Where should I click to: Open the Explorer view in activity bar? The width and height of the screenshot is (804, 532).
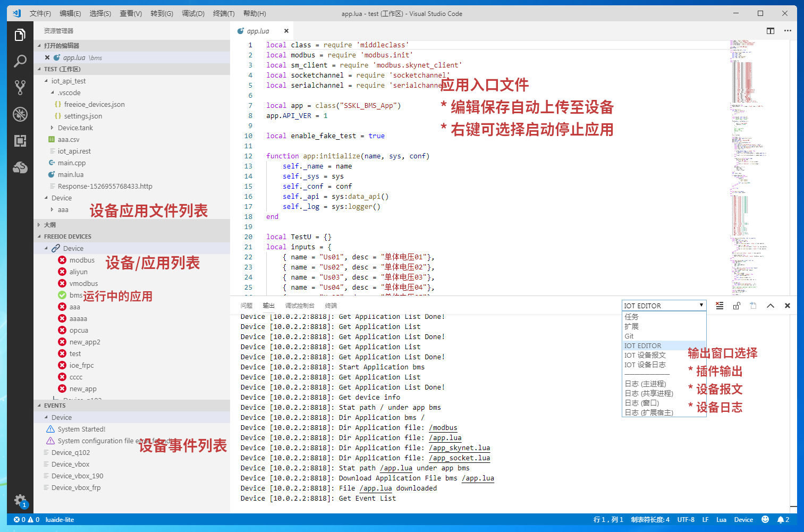pyautogui.click(x=20, y=35)
